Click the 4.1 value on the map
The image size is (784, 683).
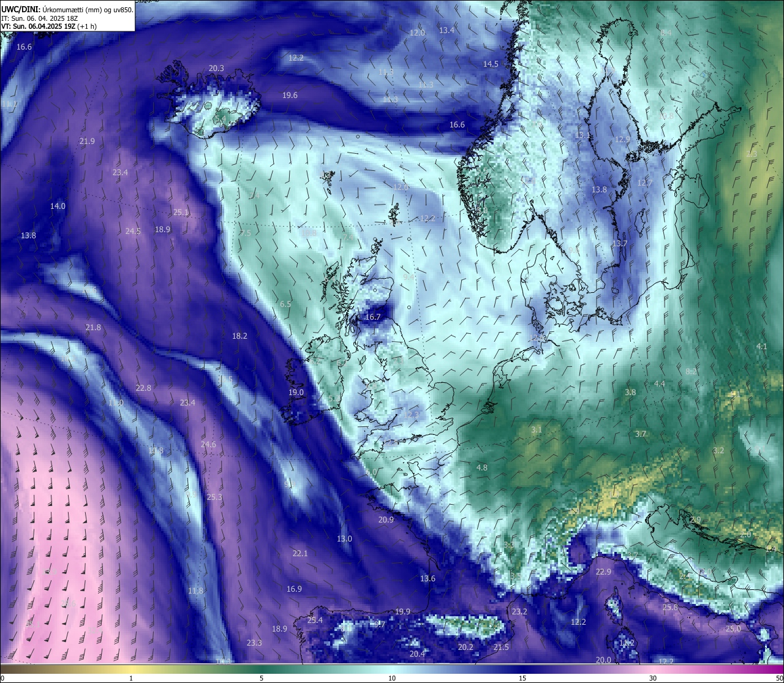(x=761, y=347)
